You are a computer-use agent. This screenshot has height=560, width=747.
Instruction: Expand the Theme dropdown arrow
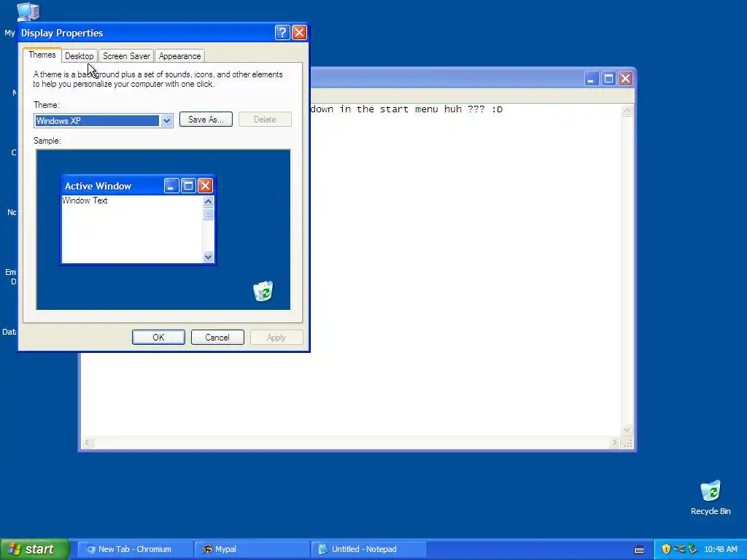tap(166, 120)
